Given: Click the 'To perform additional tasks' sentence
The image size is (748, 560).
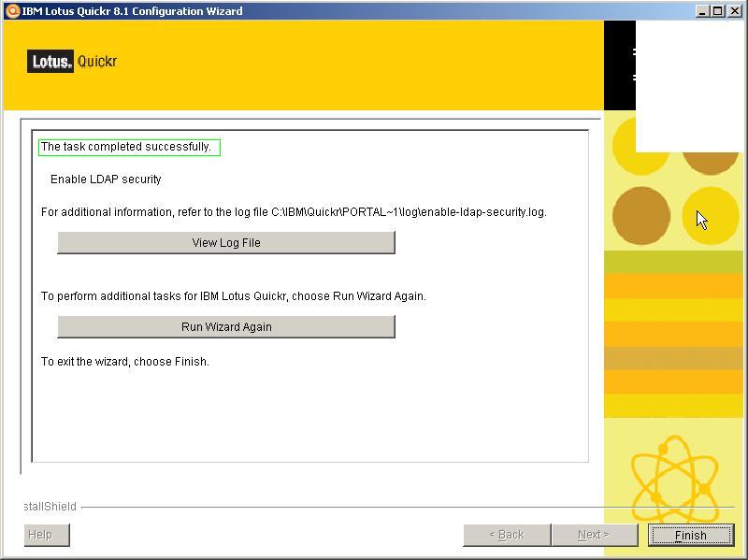Looking at the screenshot, I should [233, 296].
